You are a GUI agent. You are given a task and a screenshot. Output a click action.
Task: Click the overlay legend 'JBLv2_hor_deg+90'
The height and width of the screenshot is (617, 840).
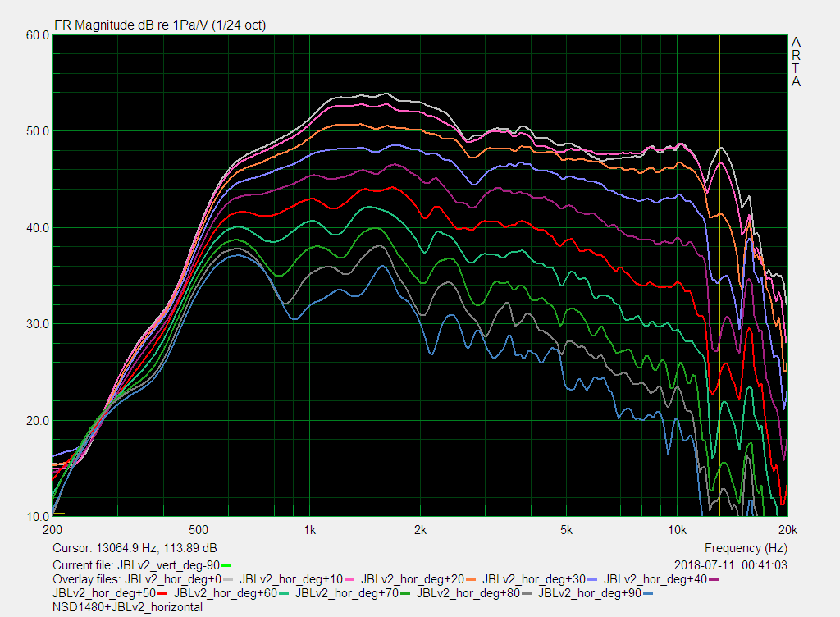pyautogui.click(x=590, y=593)
